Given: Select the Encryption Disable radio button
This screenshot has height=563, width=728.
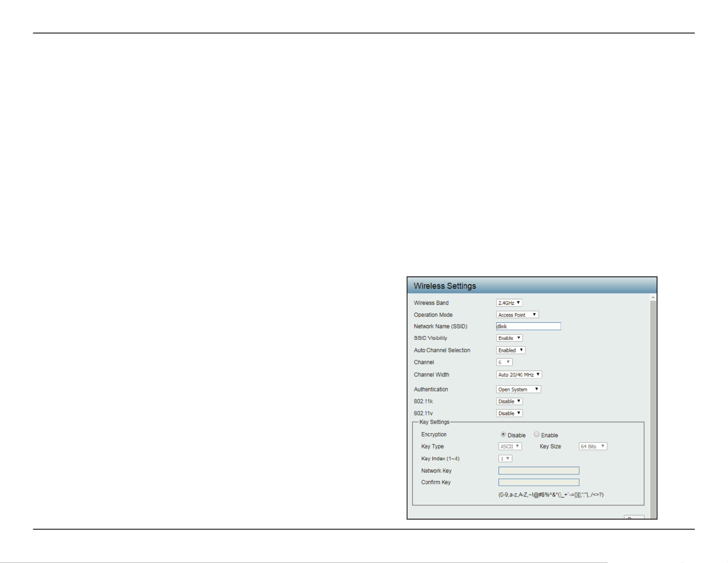Looking at the screenshot, I should [x=503, y=434].
